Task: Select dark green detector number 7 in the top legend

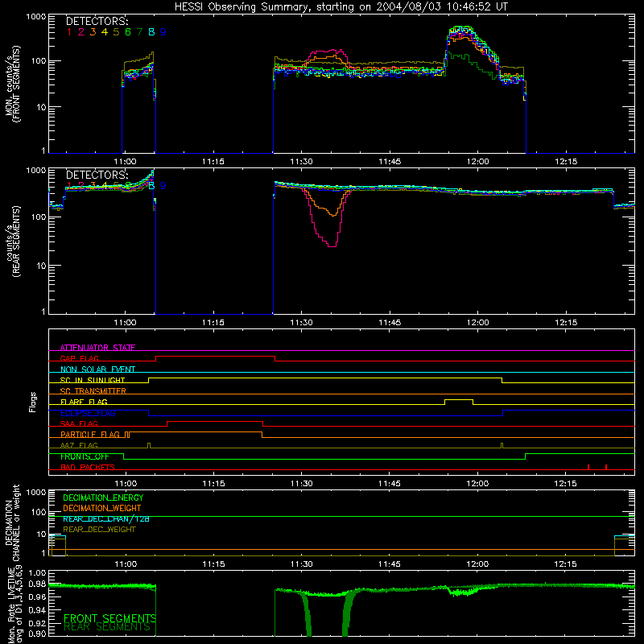Action: [139, 32]
